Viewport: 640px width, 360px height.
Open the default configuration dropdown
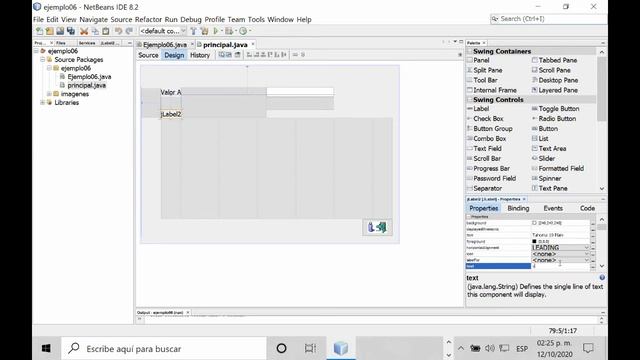[x=162, y=31]
